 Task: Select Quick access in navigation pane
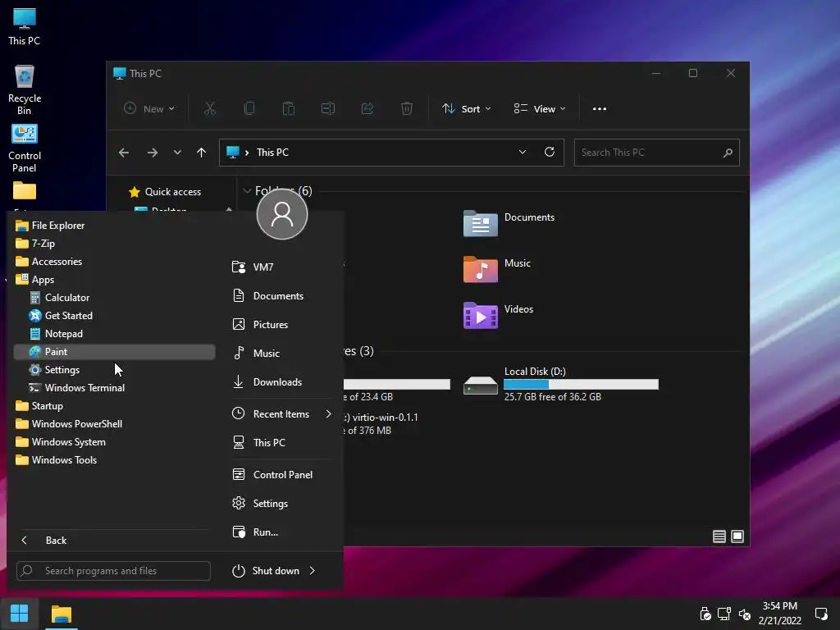click(165, 192)
